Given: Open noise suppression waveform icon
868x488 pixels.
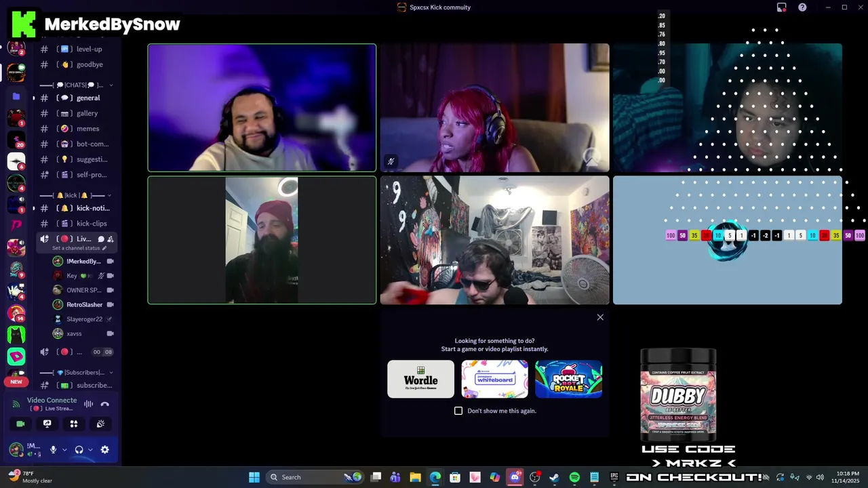Looking at the screenshot, I should 89,404.
